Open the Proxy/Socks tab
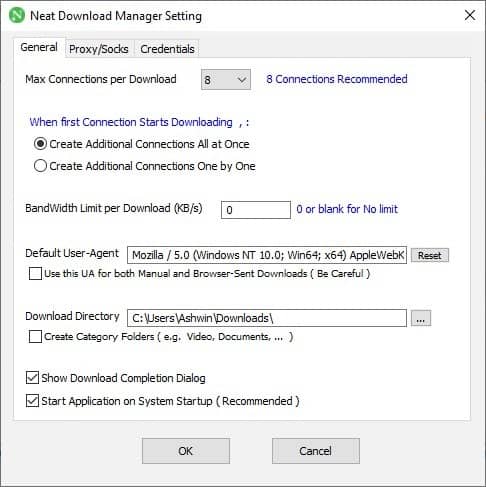Screen dimensions: 486x487 coord(99,49)
